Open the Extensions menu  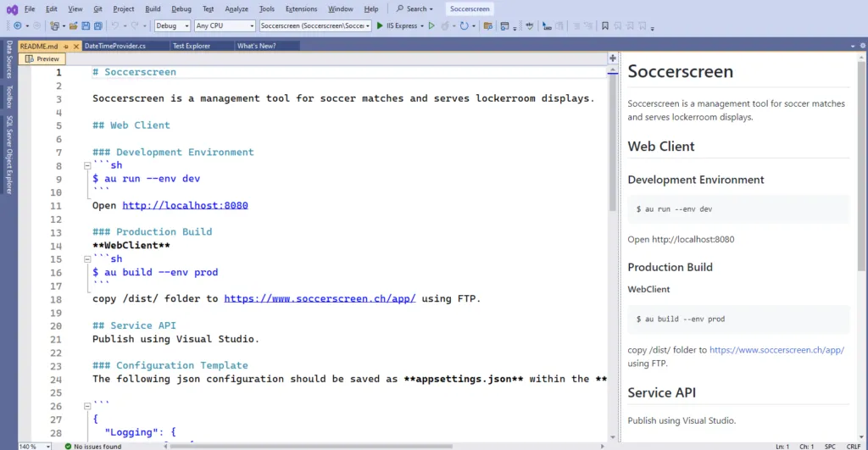click(301, 8)
